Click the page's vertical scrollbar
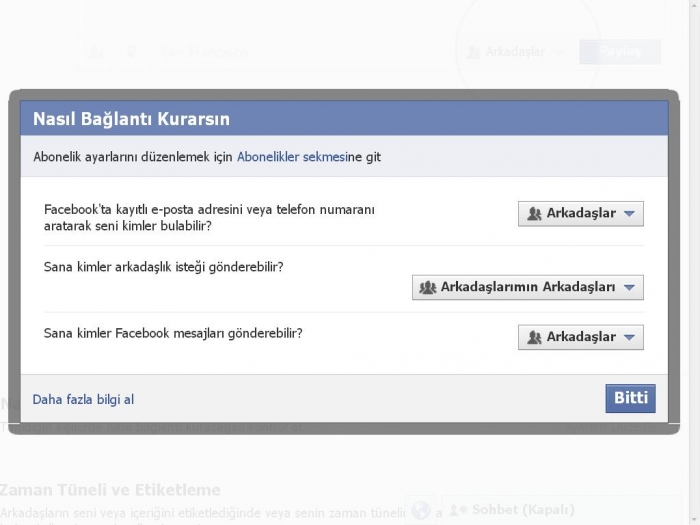 coord(694,262)
